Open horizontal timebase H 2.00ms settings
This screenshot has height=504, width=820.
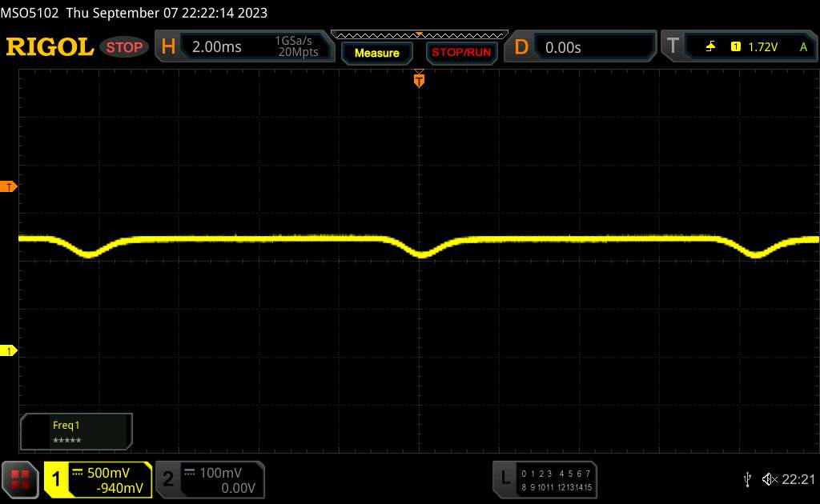[245, 46]
